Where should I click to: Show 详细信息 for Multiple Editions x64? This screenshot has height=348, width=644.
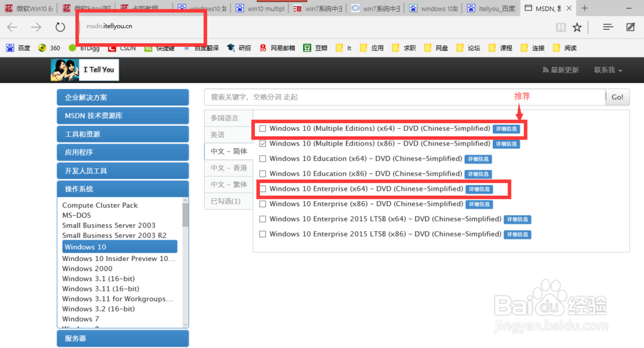[x=506, y=129]
